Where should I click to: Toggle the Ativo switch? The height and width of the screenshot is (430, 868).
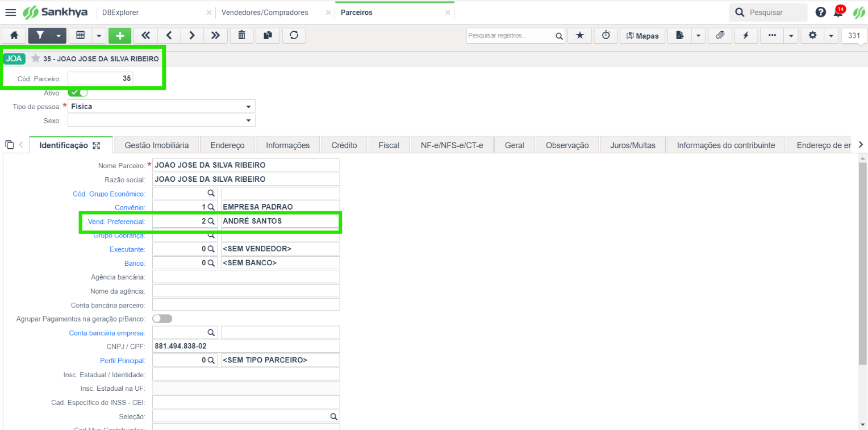pos(78,92)
